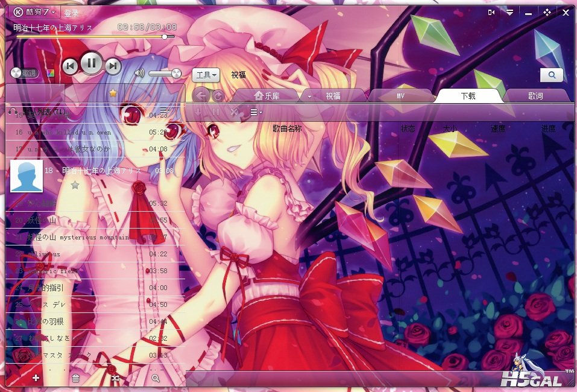Switch to the 歌词 lyrics tab
The image size is (577, 392).
pyautogui.click(x=536, y=96)
